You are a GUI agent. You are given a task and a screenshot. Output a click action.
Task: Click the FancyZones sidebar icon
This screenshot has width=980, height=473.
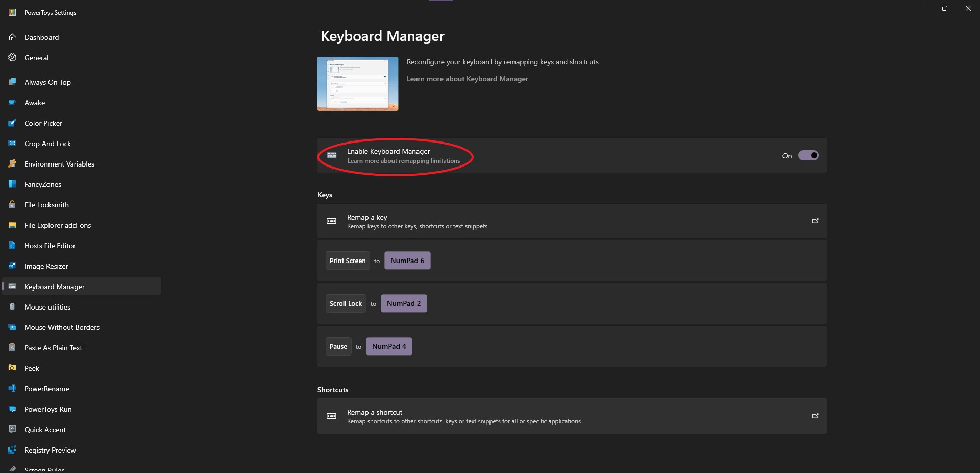pyautogui.click(x=12, y=184)
